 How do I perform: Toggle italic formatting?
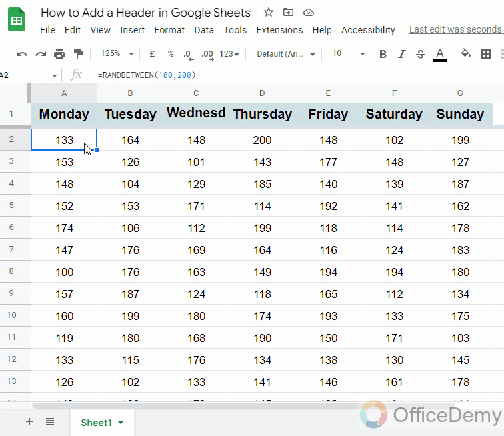pos(402,54)
